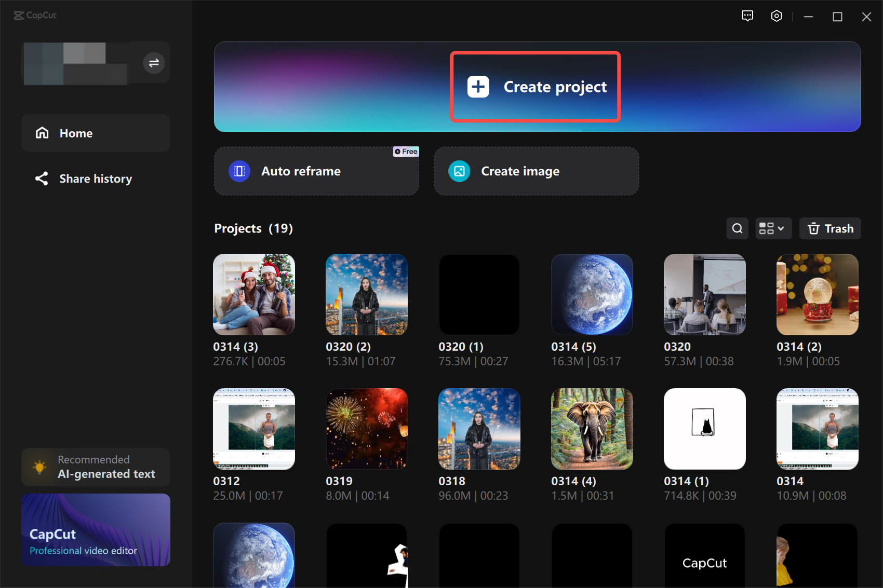
Task: Open feedback using the chat bubble icon
Action: tap(747, 16)
